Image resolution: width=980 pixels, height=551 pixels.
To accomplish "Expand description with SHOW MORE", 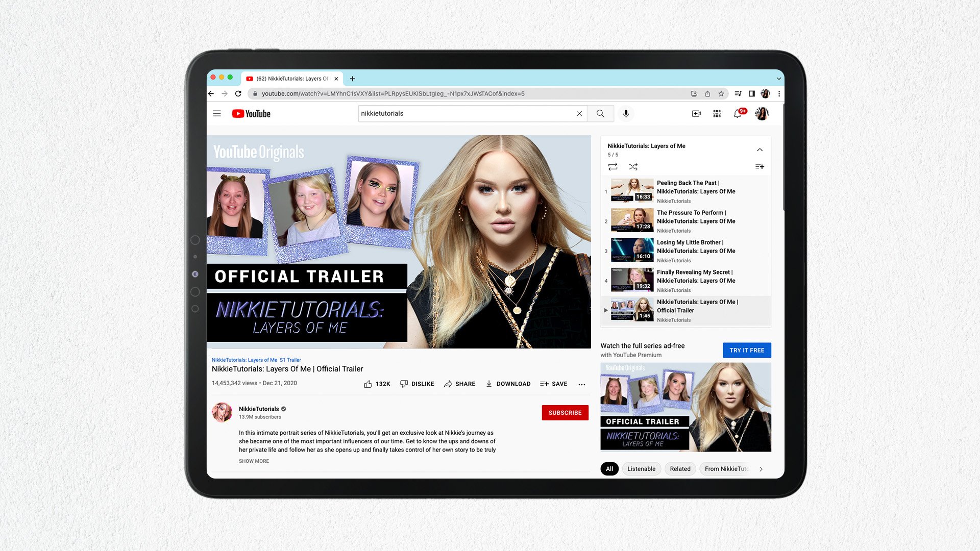I will [x=254, y=461].
